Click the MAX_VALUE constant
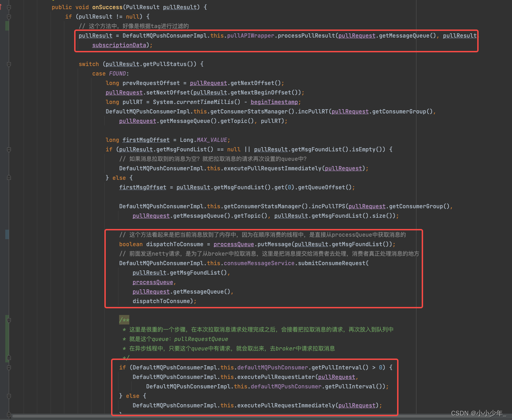Viewport: 512px width, 420px height. click(212, 140)
